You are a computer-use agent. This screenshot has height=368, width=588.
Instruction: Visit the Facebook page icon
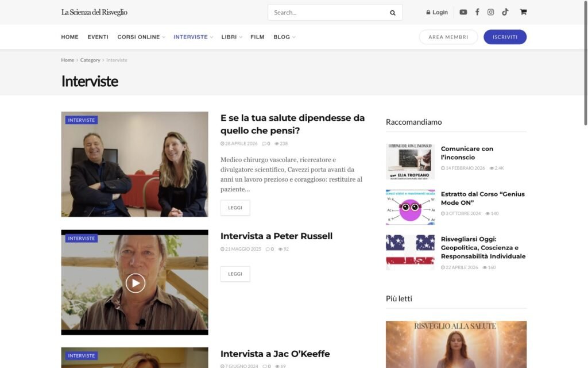click(x=477, y=12)
